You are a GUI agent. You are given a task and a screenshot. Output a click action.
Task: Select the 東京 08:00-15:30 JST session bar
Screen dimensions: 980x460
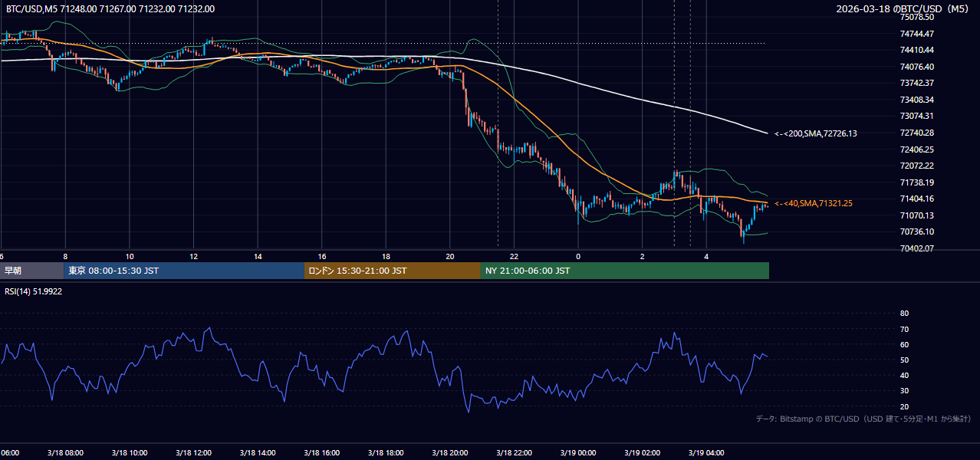pos(184,271)
